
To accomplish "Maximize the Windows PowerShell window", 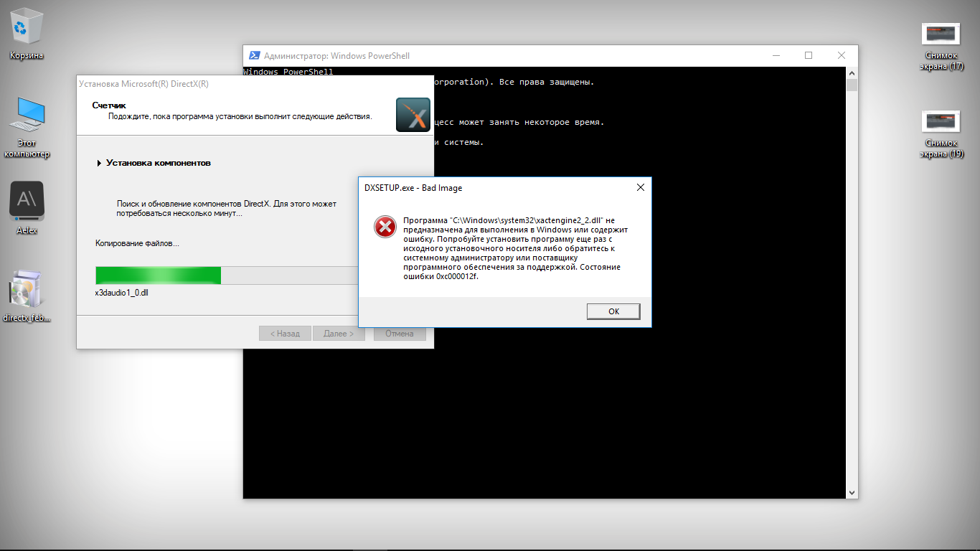I will (809, 56).
